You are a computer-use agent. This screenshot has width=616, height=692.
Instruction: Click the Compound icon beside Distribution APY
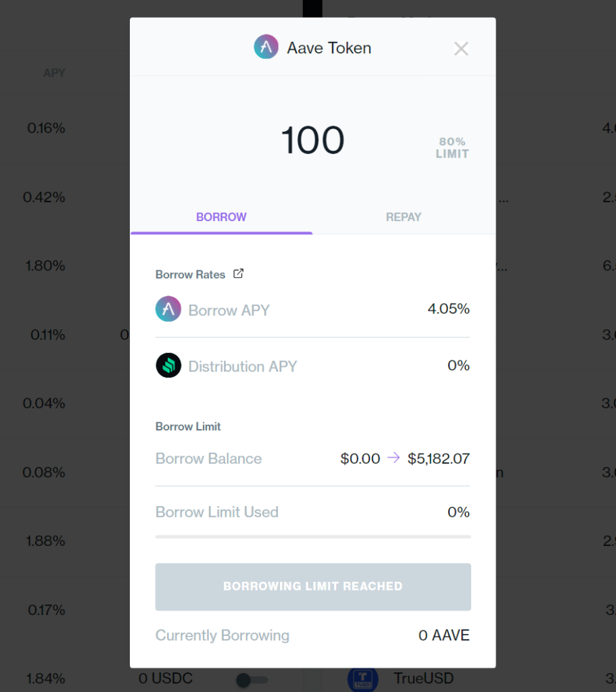click(168, 366)
